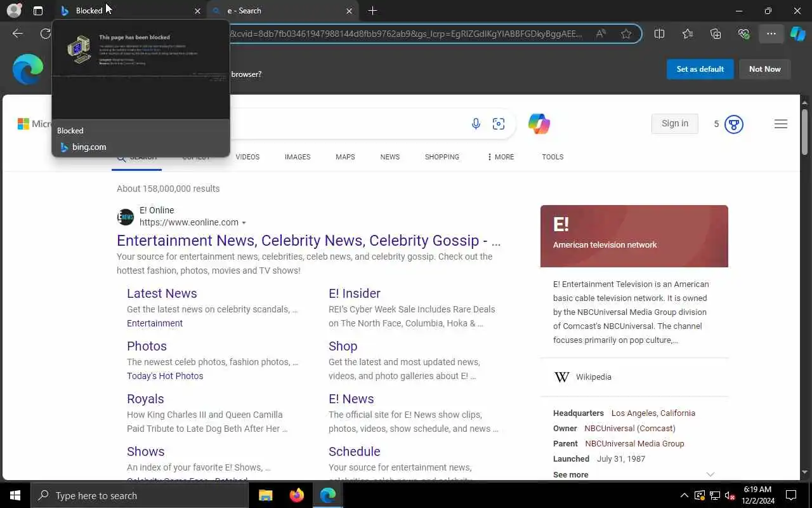Open NBCUniversal Media Group parent link
Screen dimensions: 812x508
coord(634,444)
